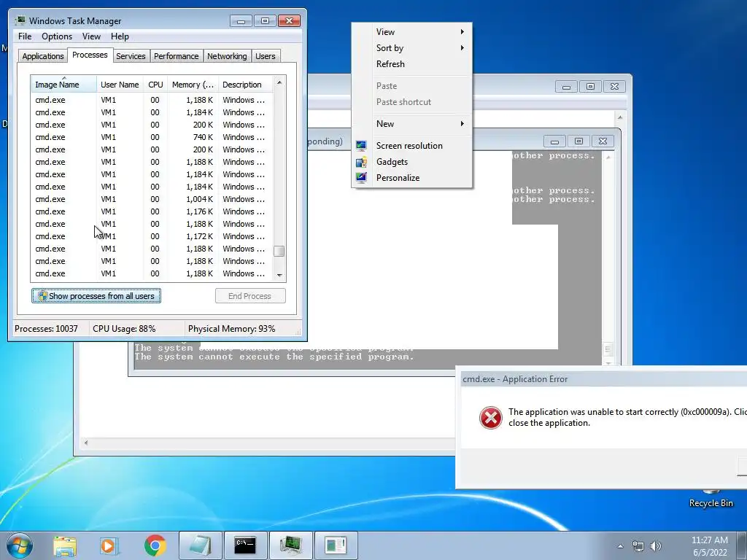Switch to Task Manager taskbar button

coord(290,545)
